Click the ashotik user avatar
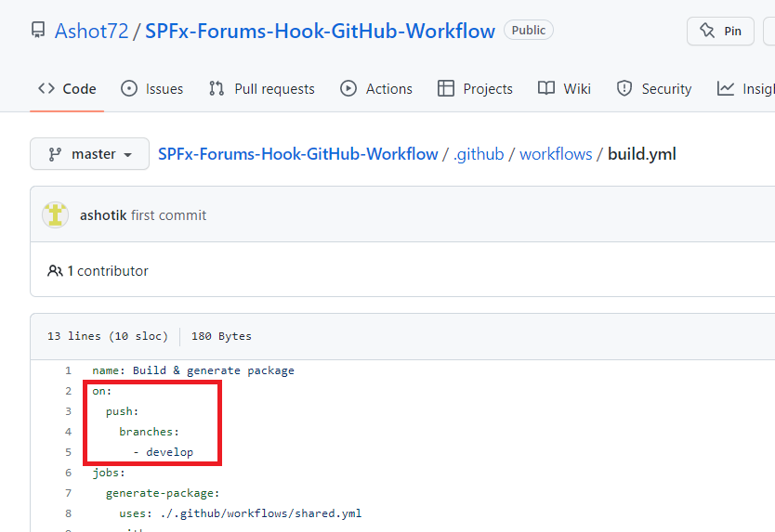This screenshot has height=532, width=775. [x=56, y=215]
